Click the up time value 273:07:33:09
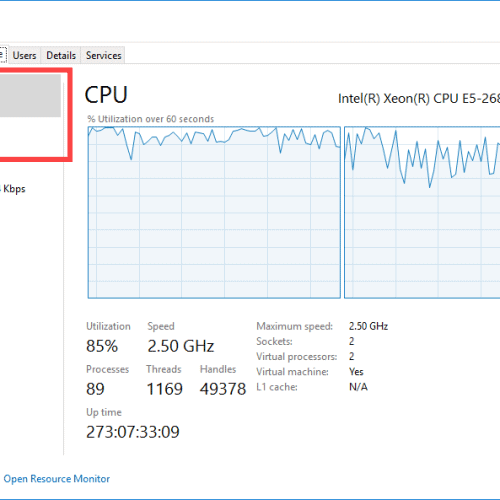Image resolution: width=500 pixels, height=500 pixels. pyautogui.click(x=133, y=432)
